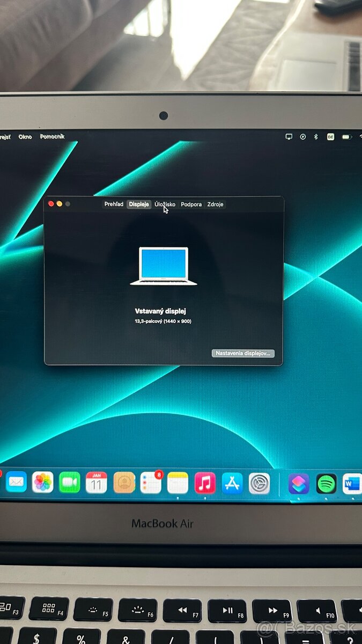Image resolution: width=362 pixels, height=644 pixels.
Task: Open Reminders with the red badge
Action: pyautogui.click(x=151, y=482)
